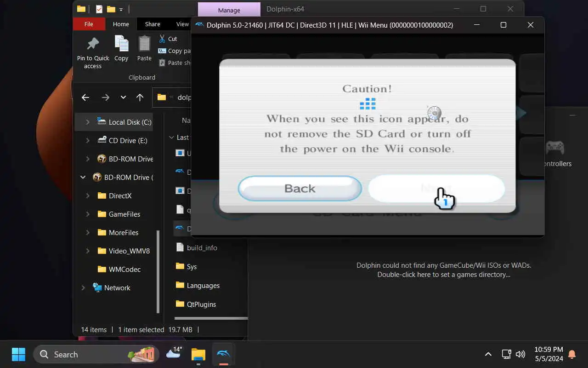
Task: Go up one folder level
Action: (x=140, y=97)
